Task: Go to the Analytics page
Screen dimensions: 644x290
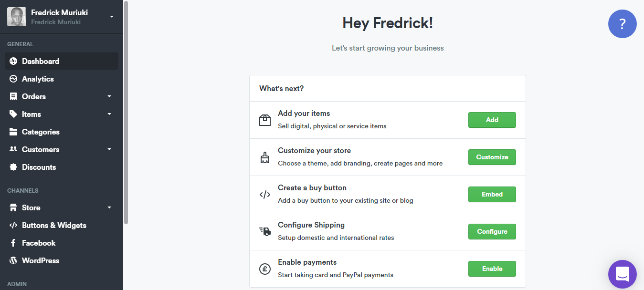Action: click(x=38, y=79)
